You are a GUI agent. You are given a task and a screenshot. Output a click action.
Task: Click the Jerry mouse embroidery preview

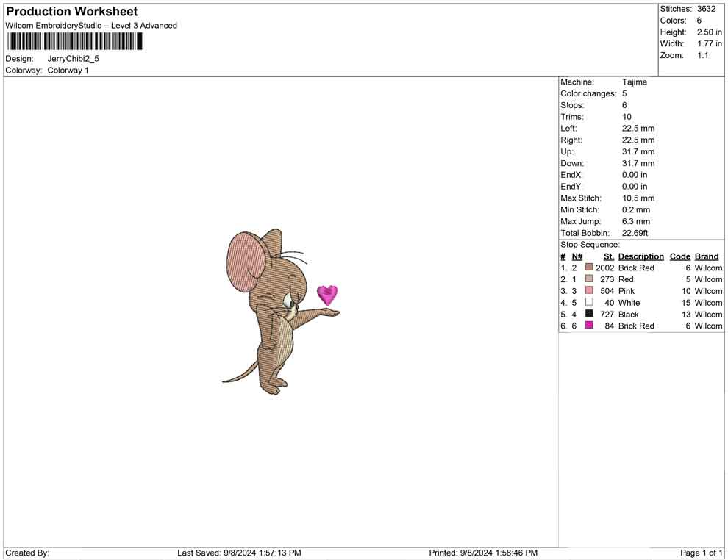click(281, 312)
